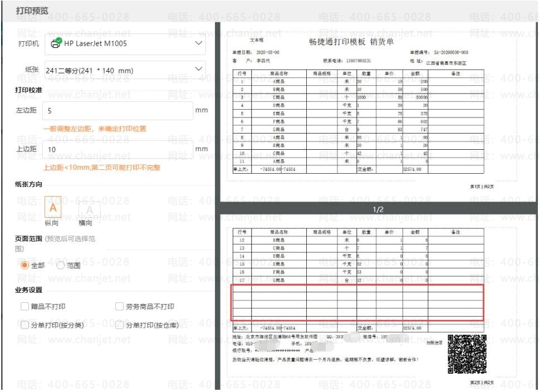Screen dimensions: 539x392
Task: Click the 备注 header on page one
Action: (x=455, y=73)
